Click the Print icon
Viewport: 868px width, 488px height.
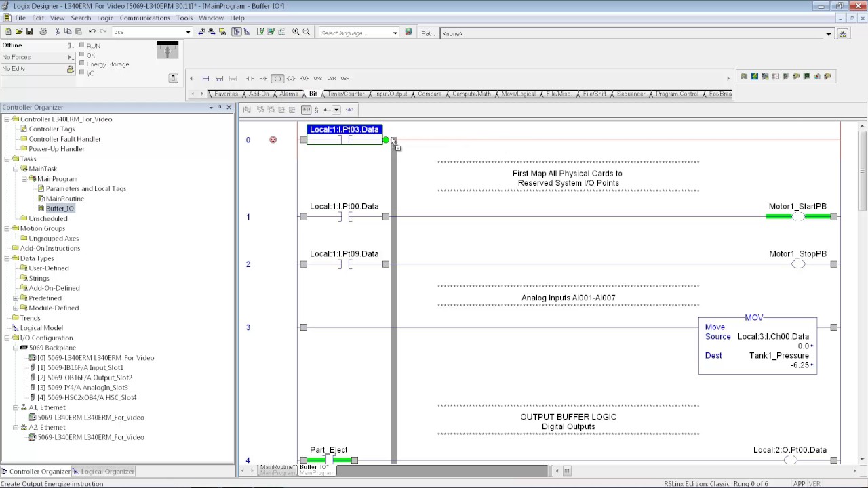pyautogui.click(x=43, y=32)
